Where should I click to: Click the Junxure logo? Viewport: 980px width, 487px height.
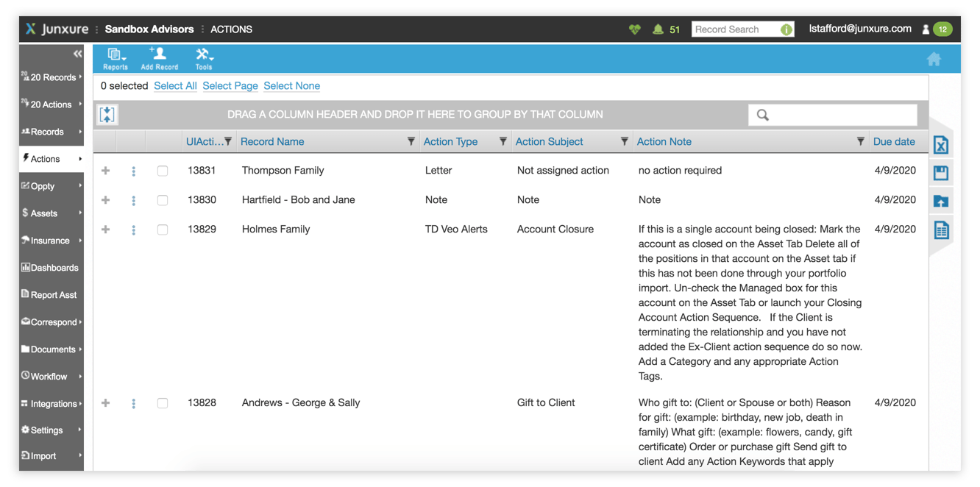tap(57, 29)
